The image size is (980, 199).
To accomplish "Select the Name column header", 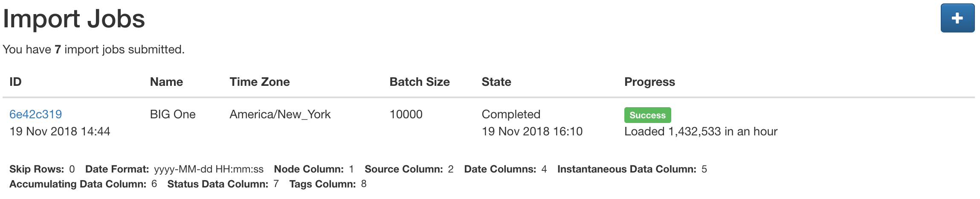I will 166,82.
